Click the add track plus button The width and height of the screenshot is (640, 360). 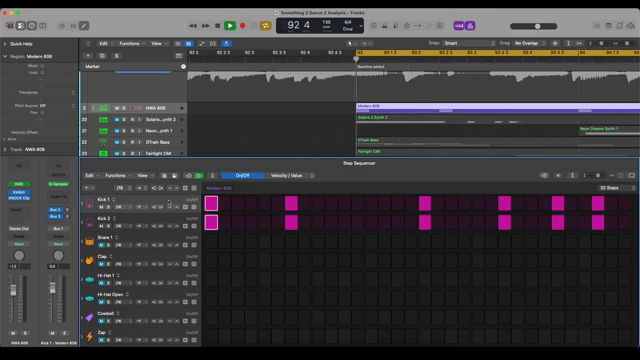[x=88, y=56]
